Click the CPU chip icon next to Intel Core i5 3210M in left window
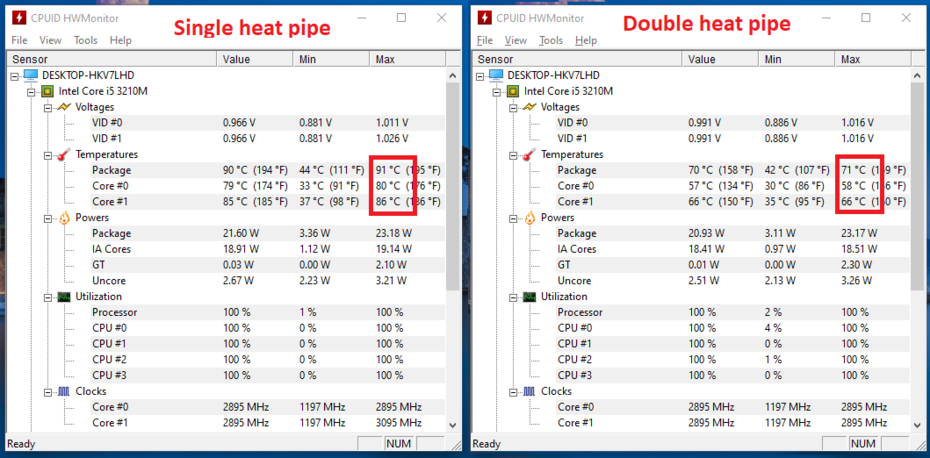The height and width of the screenshot is (458, 930). tap(47, 91)
